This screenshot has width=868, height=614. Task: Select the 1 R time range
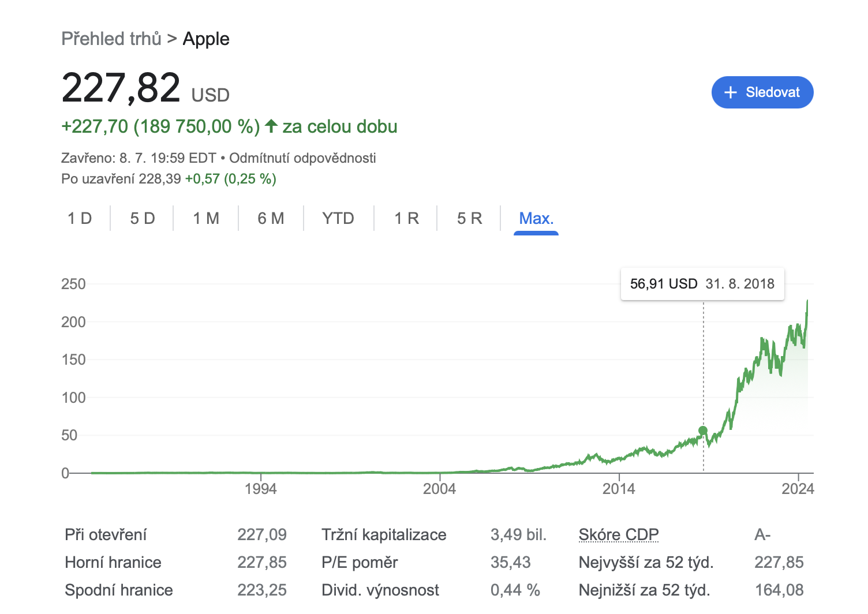[x=406, y=219]
